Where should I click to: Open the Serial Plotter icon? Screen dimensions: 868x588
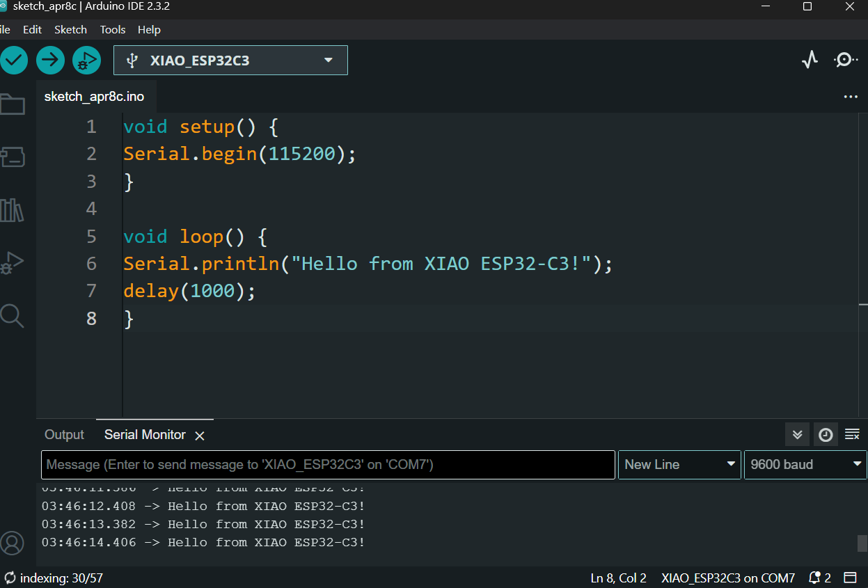pyautogui.click(x=810, y=60)
